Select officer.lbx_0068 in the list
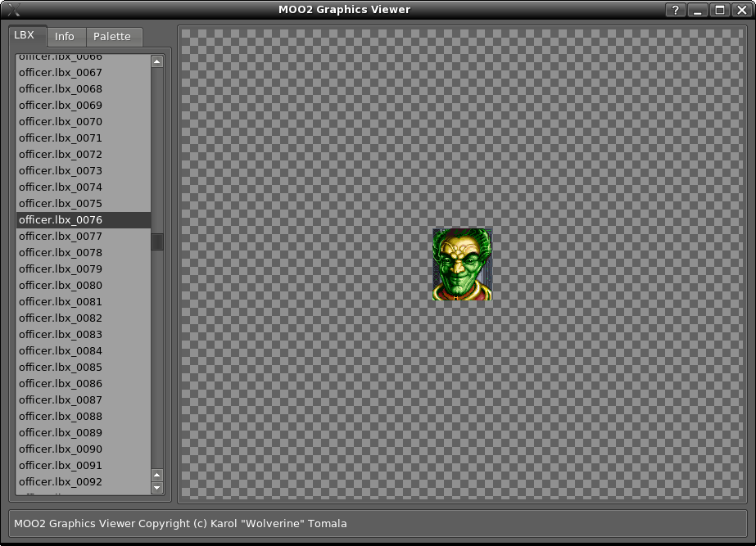 point(84,88)
